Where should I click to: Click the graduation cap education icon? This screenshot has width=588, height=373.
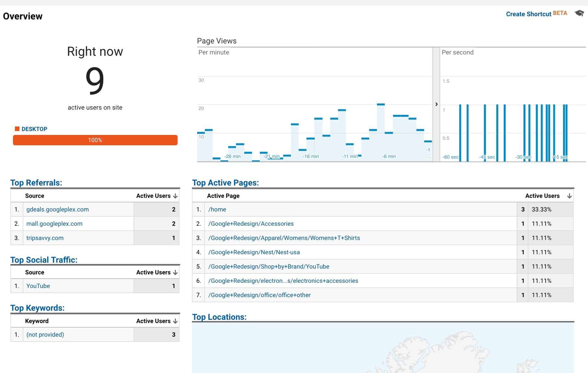point(579,13)
